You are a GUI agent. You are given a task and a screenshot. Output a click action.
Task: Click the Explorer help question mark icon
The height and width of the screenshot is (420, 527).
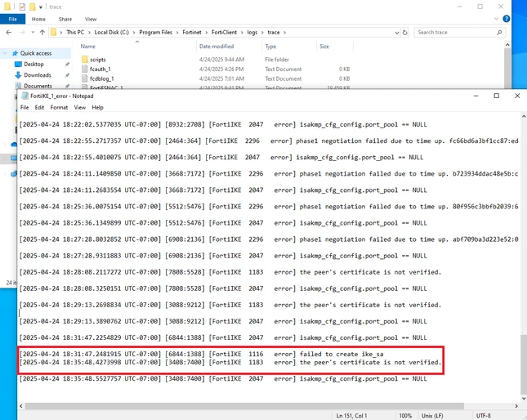(506, 19)
